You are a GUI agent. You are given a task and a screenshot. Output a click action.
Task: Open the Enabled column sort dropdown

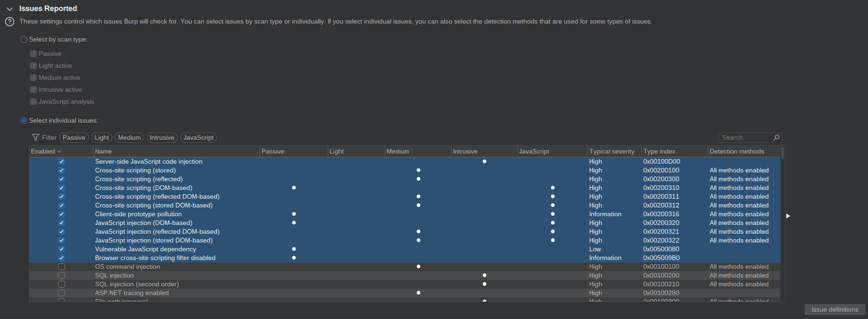point(60,151)
